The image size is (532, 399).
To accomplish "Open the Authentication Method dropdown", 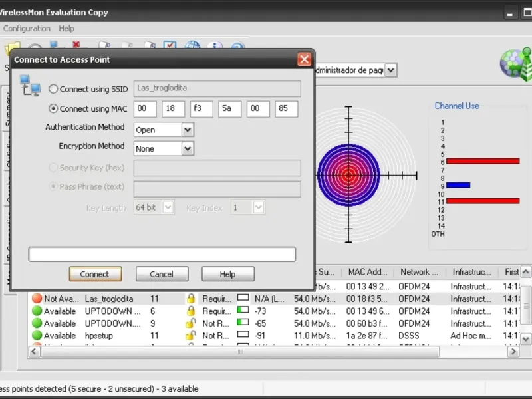I will [187, 130].
